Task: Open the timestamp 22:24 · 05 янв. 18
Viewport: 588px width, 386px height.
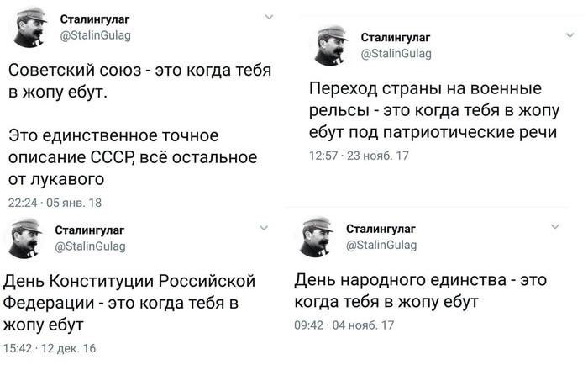Action: (55, 202)
